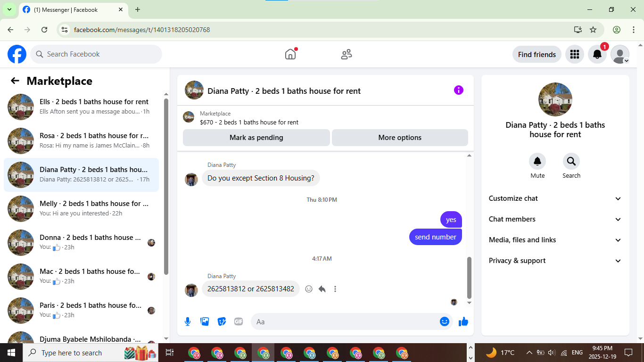This screenshot has height=362, width=644.
Task: Open More options for listing
Action: [x=400, y=138]
